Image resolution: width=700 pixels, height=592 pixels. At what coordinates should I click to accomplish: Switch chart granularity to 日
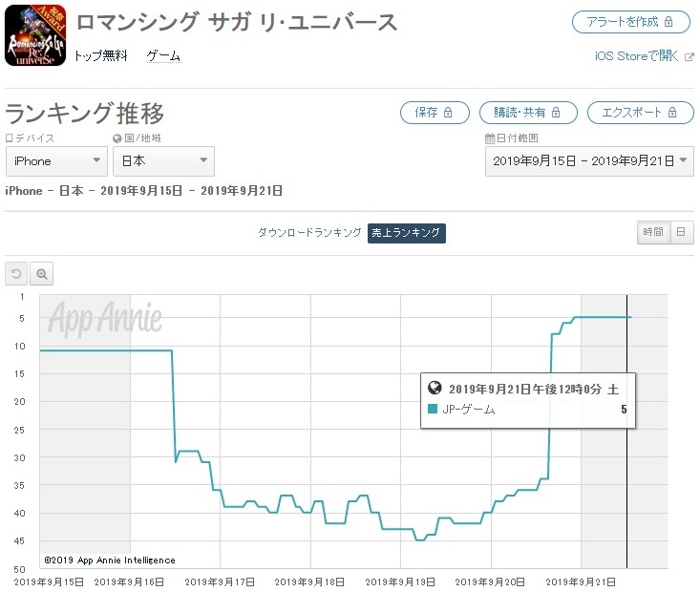pos(681,232)
